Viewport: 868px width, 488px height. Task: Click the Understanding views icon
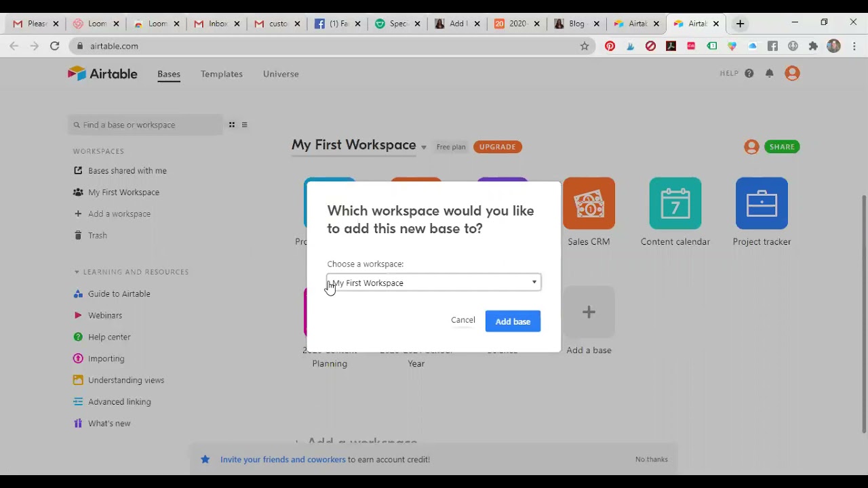pos(78,380)
